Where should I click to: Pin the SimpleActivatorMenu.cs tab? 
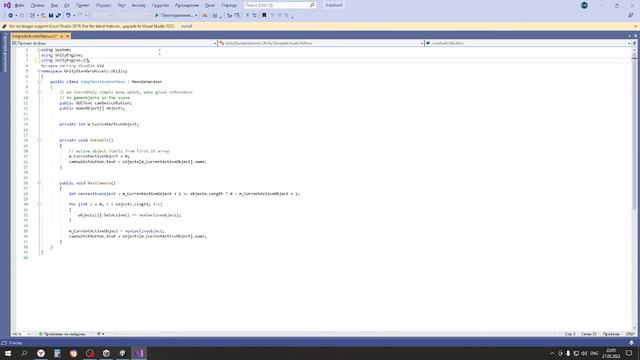(62, 36)
